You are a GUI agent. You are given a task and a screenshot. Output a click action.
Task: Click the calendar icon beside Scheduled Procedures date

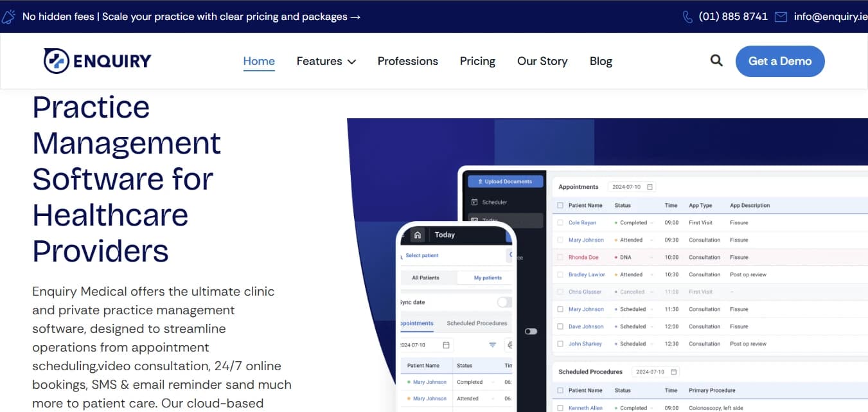pyautogui.click(x=674, y=372)
